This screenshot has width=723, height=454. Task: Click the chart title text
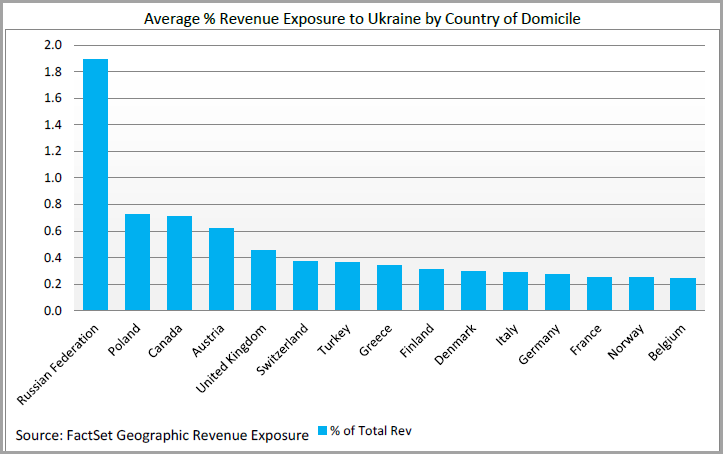coord(362,19)
